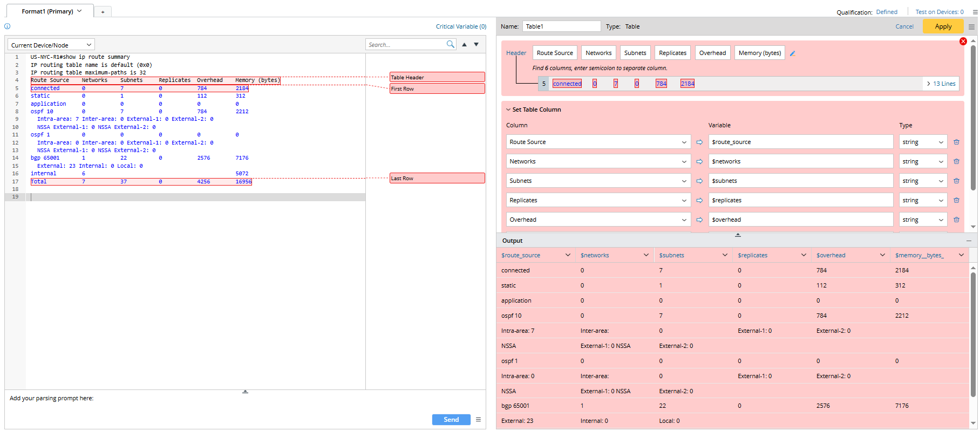Open the Critical Variable (0) link
980x431 pixels.
click(x=461, y=26)
